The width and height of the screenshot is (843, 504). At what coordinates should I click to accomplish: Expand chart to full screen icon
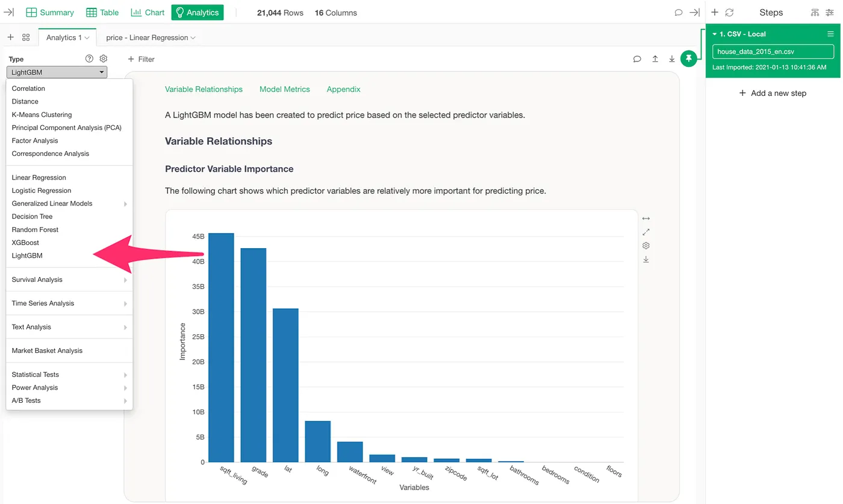[x=646, y=232]
